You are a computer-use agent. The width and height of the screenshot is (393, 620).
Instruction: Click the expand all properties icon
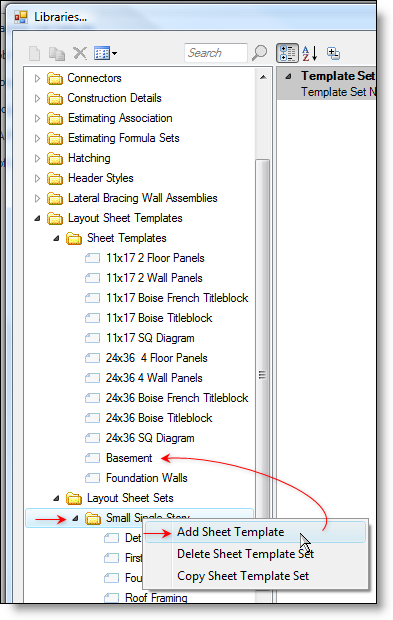[333, 53]
